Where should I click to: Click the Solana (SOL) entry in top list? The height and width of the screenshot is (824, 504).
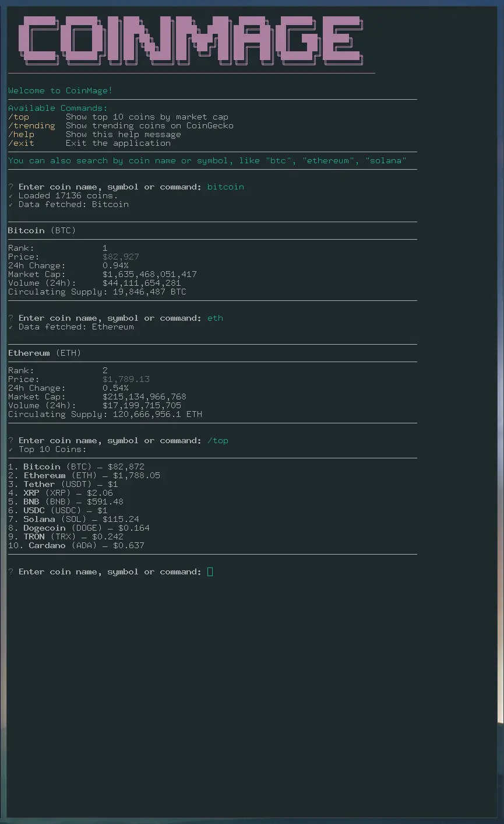click(x=73, y=520)
